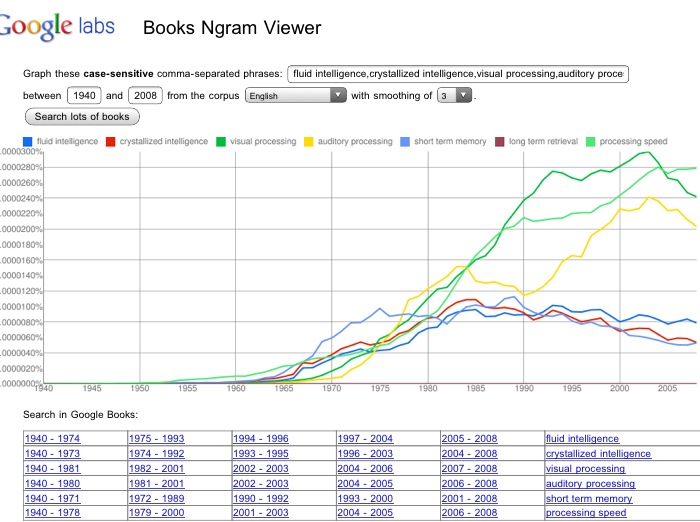Click the processing speed legend label
The width and height of the screenshot is (700, 522).
coord(633,142)
